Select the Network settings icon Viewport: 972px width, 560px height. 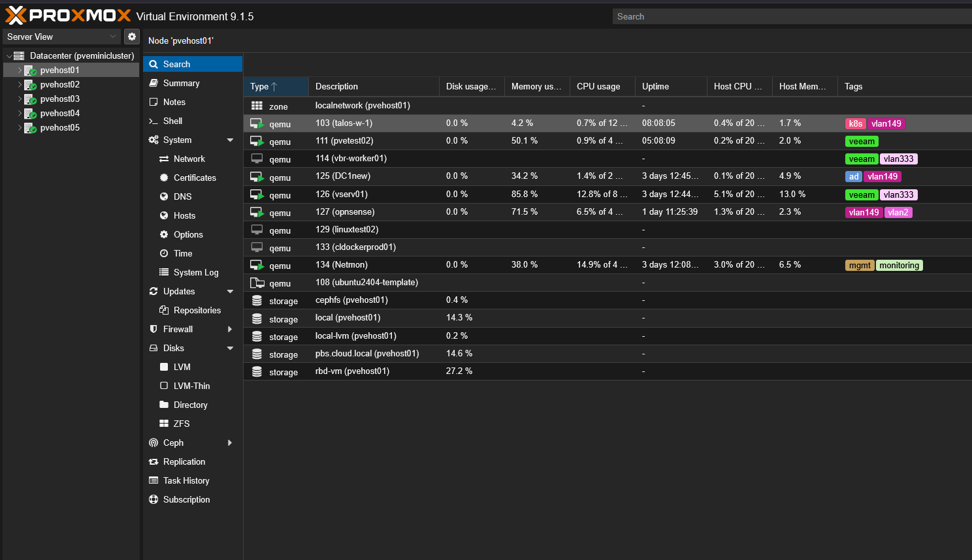tap(189, 159)
